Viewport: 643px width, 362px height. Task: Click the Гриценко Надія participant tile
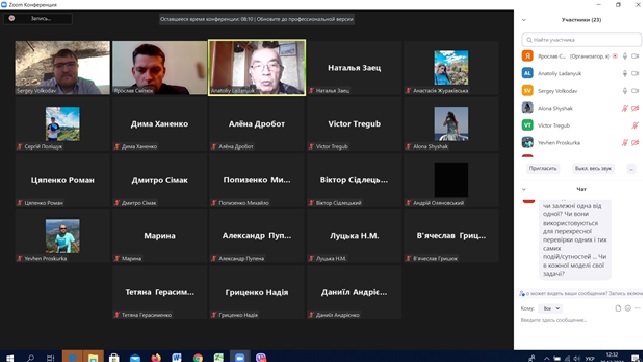(257, 292)
